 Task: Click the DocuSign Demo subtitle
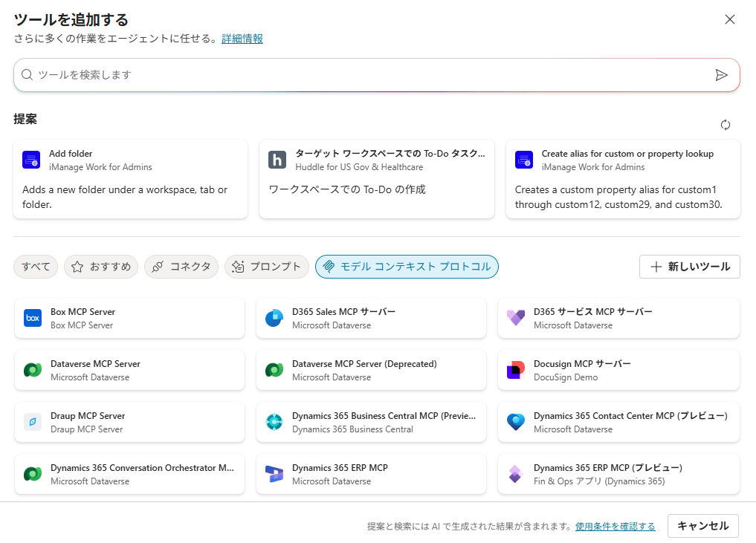[x=566, y=377]
